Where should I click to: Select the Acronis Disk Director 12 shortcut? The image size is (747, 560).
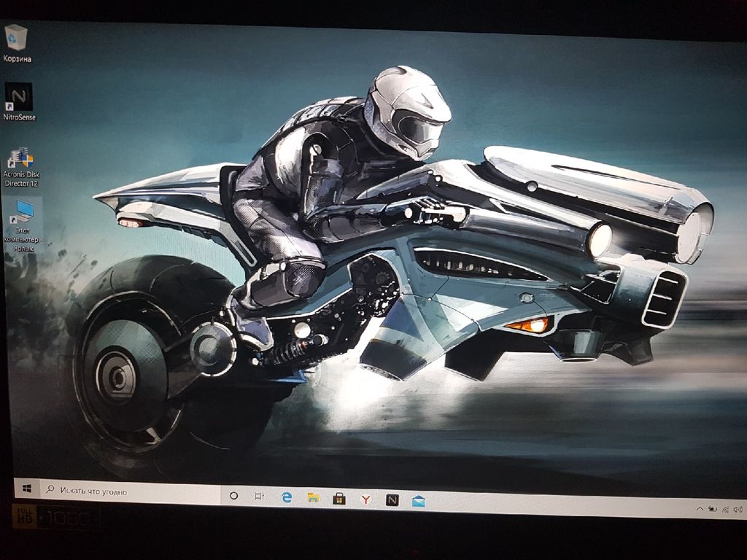tap(19, 159)
